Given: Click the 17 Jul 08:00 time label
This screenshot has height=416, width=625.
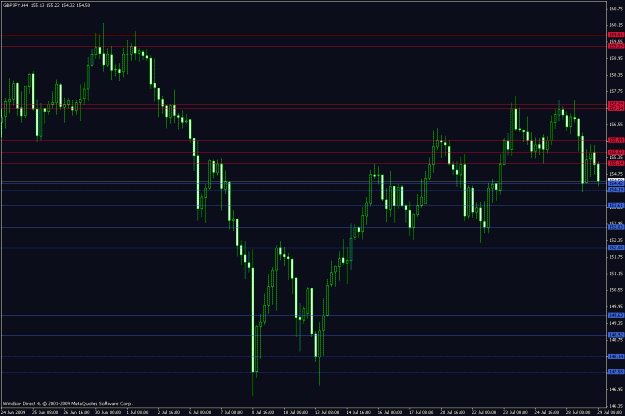Looking at the screenshot, I should pyautogui.click(x=421, y=412).
